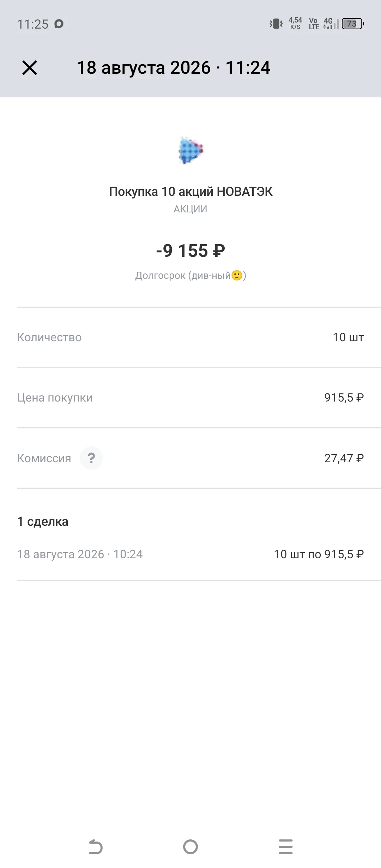Tap the 1 сделка section heading
Screen dimensions: 381x868
point(43,522)
